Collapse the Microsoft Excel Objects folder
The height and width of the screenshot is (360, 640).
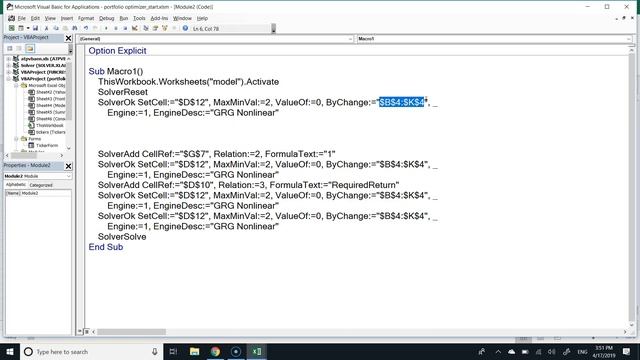[16, 85]
